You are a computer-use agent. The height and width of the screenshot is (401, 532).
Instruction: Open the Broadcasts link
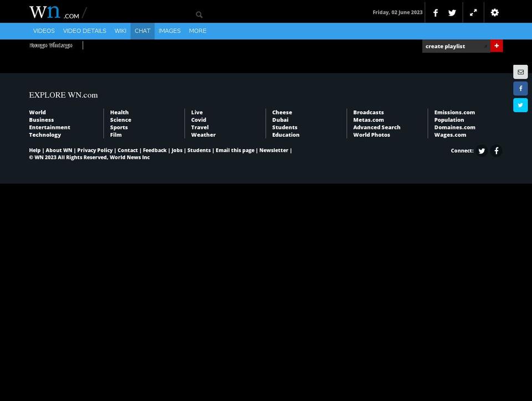tap(369, 112)
